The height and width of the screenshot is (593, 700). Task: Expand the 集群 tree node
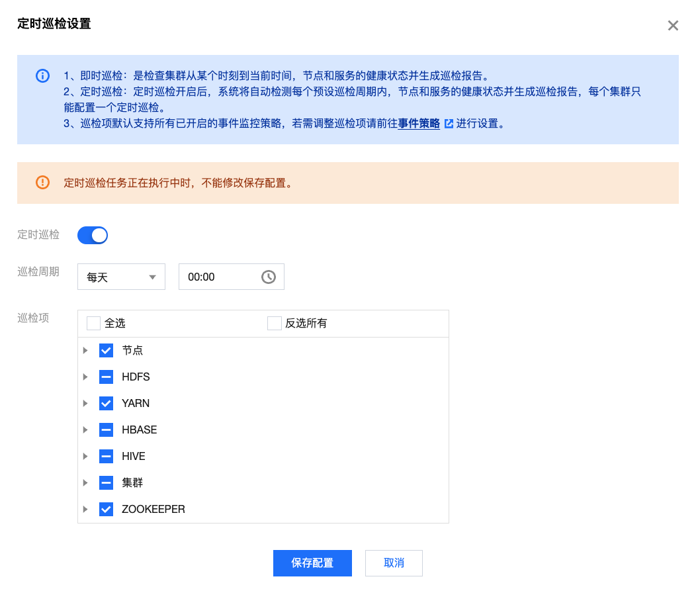click(85, 483)
